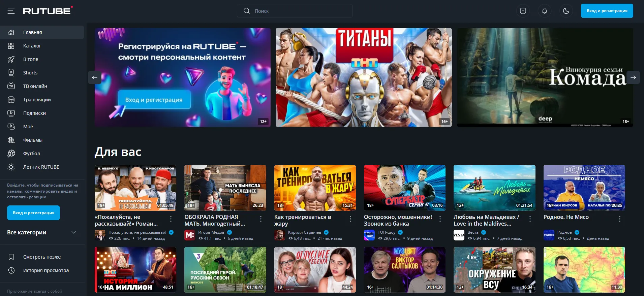Click the Фильмы film reel icon
Viewport: 644px width, 296px height.
(11, 140)
